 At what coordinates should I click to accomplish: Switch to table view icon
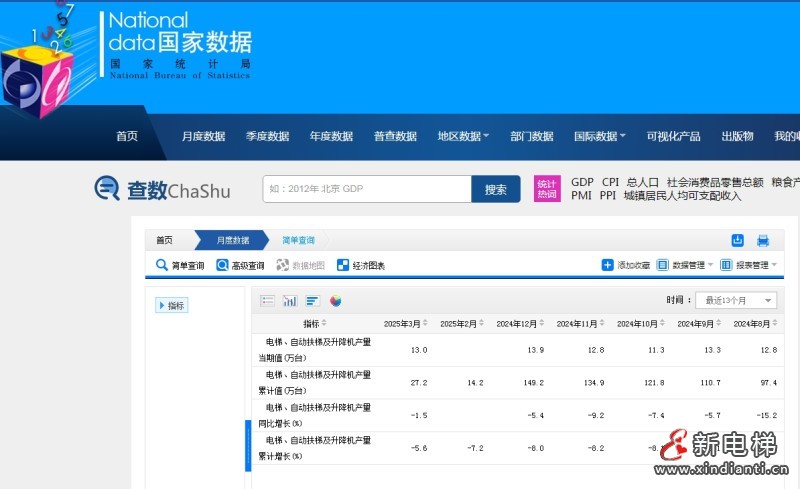267,300
